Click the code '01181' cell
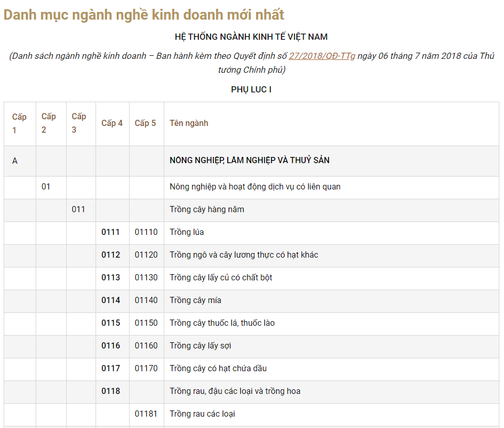This screenshot has width=504, height=428. point(146,414)
